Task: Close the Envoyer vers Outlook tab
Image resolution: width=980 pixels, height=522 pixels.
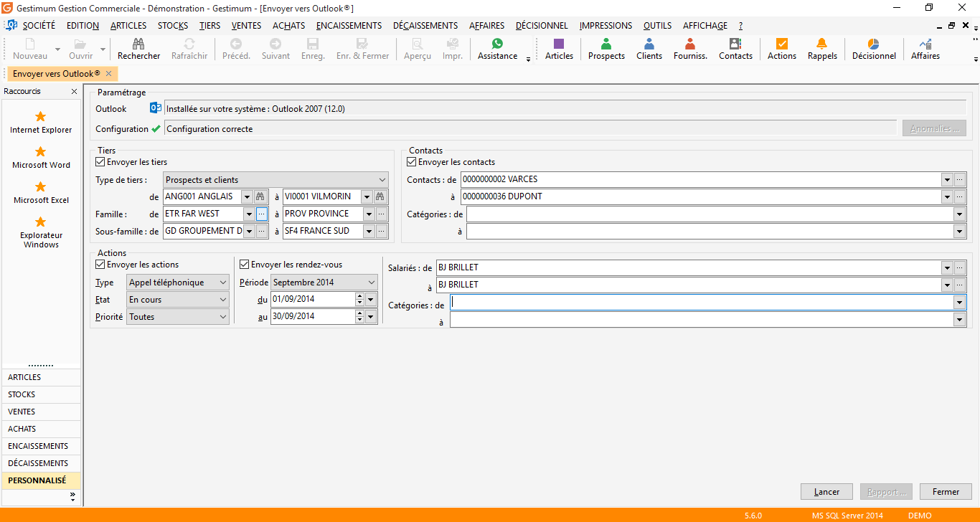Action: point(108,74)
